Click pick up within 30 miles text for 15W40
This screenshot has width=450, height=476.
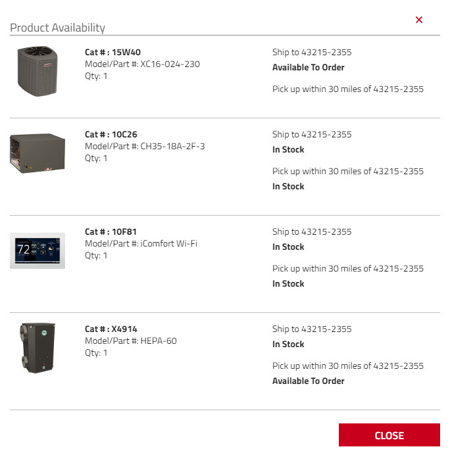[347, 89]
